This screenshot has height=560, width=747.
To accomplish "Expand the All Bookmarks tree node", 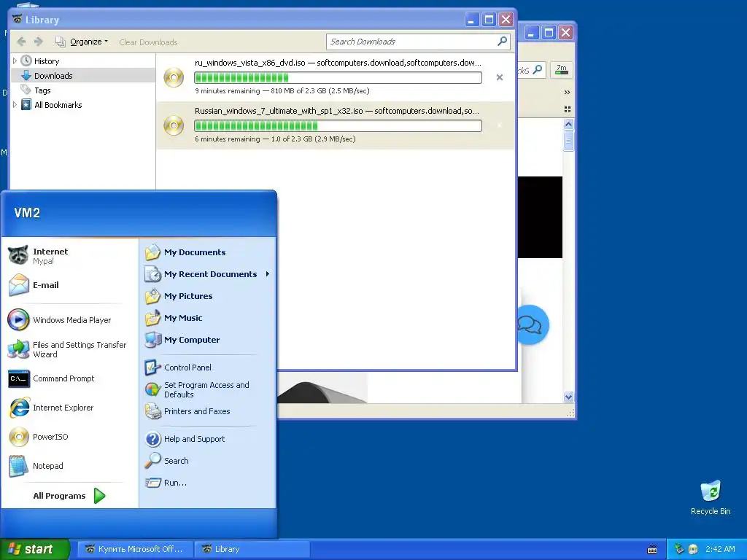I will pos(15,105).
